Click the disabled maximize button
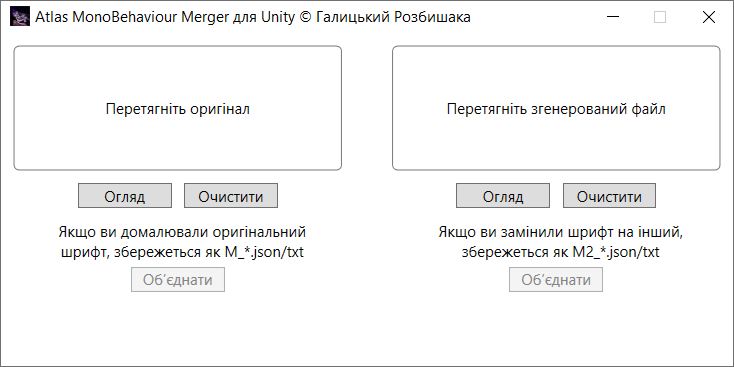Viewport: 734px width, 367px height. pos(660,17)
